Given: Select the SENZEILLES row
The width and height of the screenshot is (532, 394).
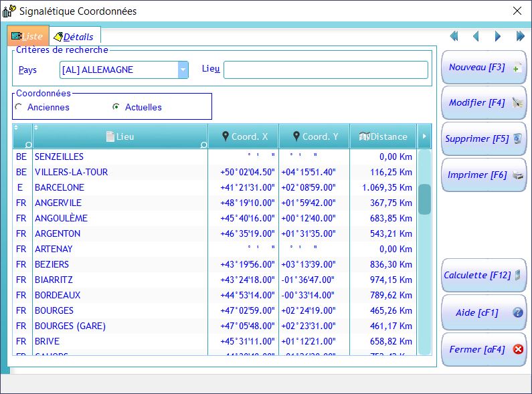Looking at the screenshot, I should pyautogui.click(x=214, y=157).
